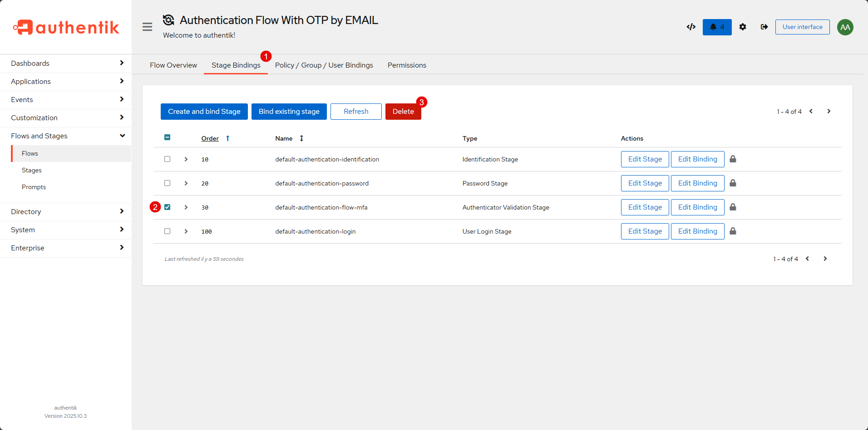This screenshot has width=868, height=430.
Task: Click the sign out icon
Action: click(x=764, y=27)
